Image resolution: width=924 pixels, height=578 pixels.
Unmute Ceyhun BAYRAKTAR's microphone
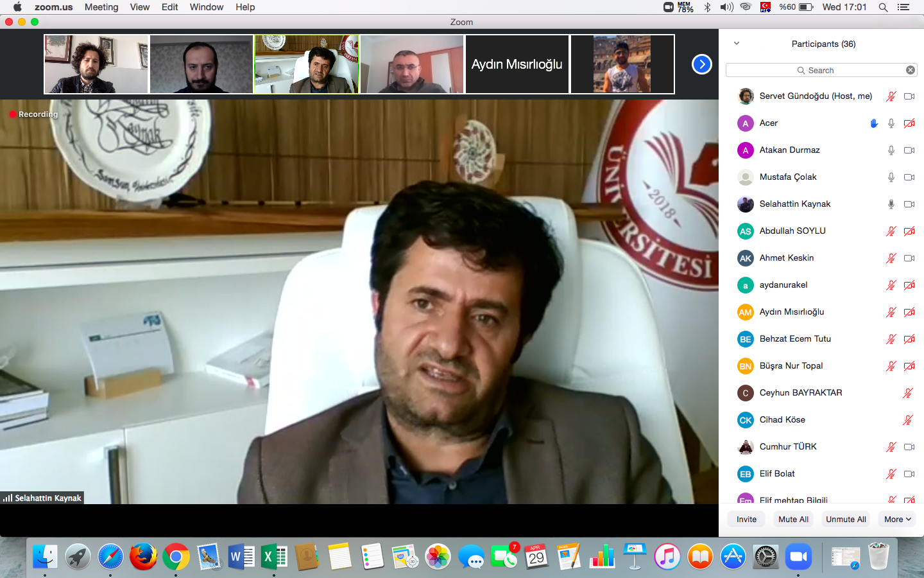tap(908, 393)
